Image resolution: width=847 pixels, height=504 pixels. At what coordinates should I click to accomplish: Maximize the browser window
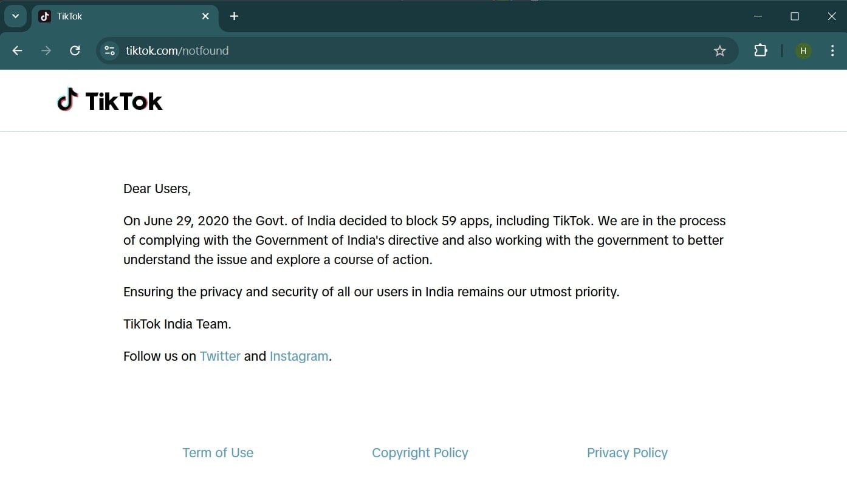[x=794, y=16]
